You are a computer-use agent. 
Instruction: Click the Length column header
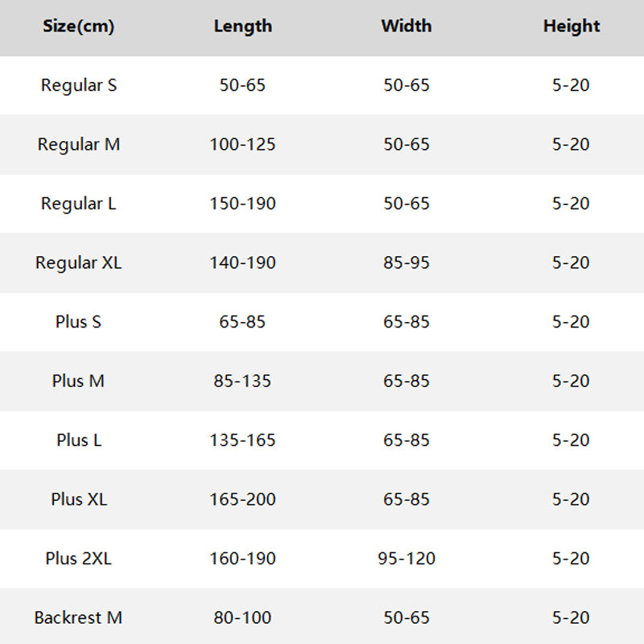pyautogui.click(x=242, y=27)
